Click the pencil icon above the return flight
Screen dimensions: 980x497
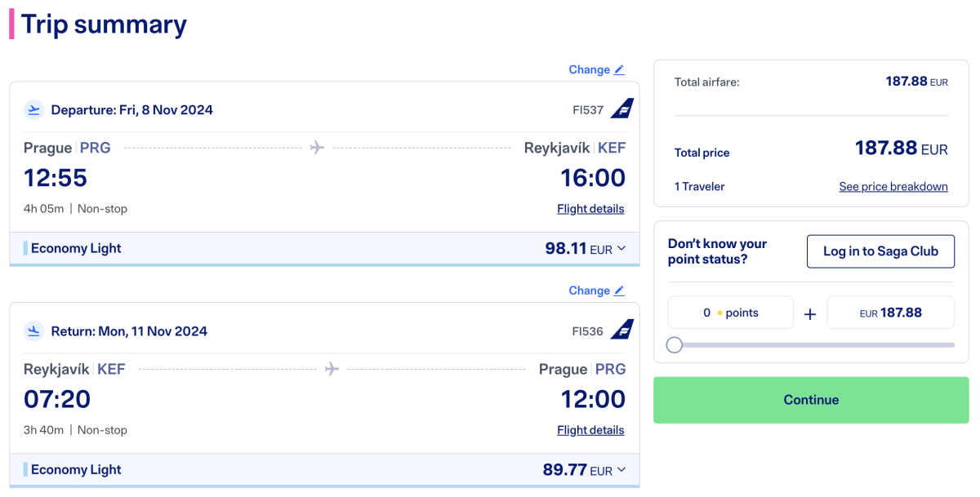[x=619, y=291]
